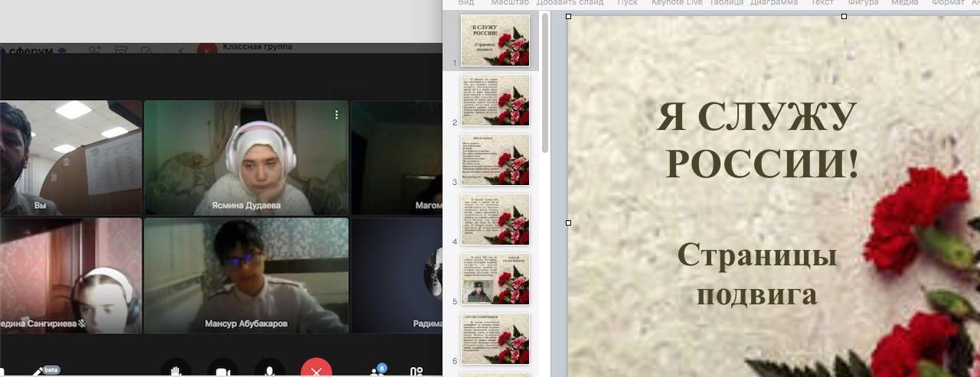Viewport: 980px width, 377px height.
Task: Open the participants list icon
Action: pyautogui.click(x=376, y=371)
